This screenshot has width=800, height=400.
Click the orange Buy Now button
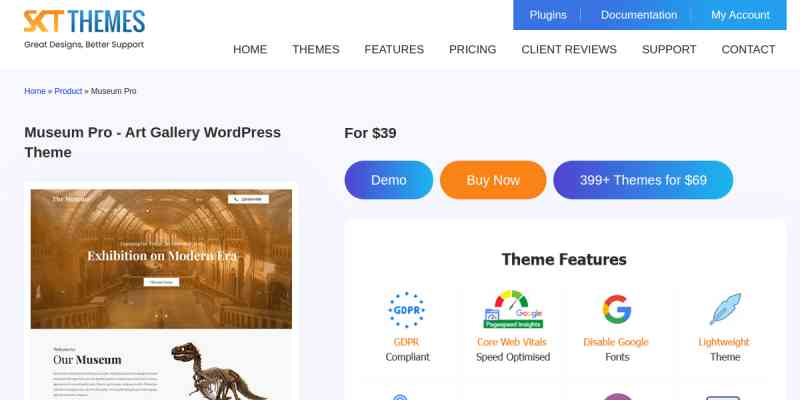[x=493, y=180]
